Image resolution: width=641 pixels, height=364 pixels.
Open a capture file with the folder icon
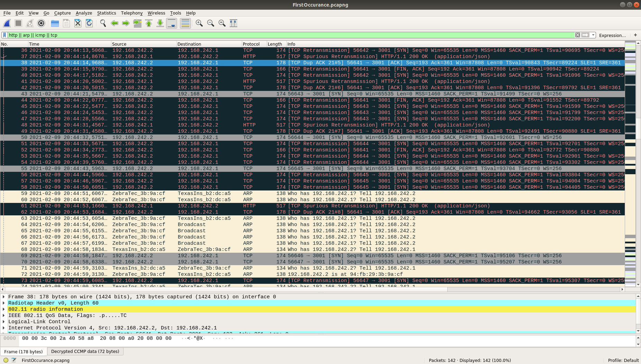(x=55, y=23)
